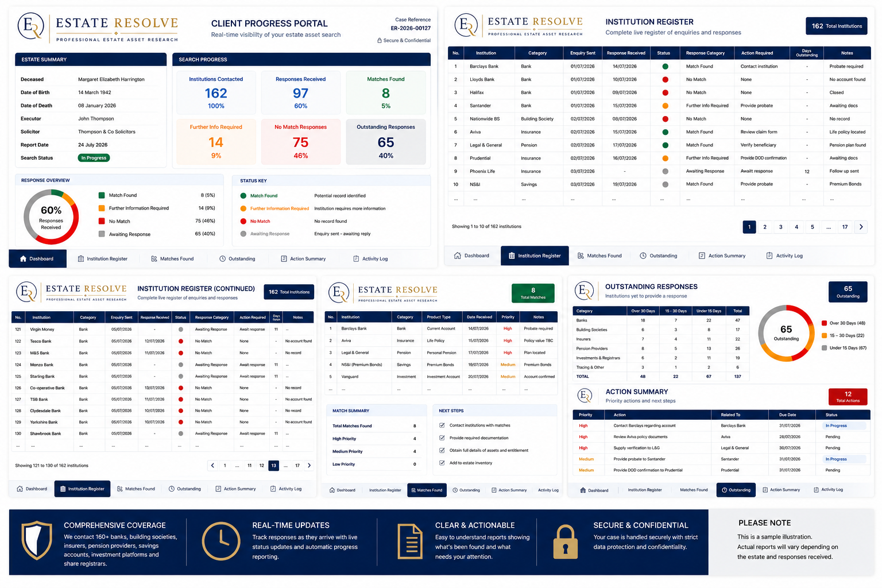This screenshot has height=588, width=882.
Task: Click green Match Found swatch in Response Overview legend
Action: [102, 195]
